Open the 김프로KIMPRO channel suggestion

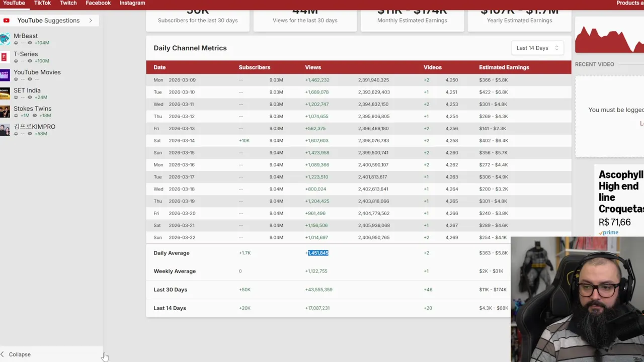[34, 127]
